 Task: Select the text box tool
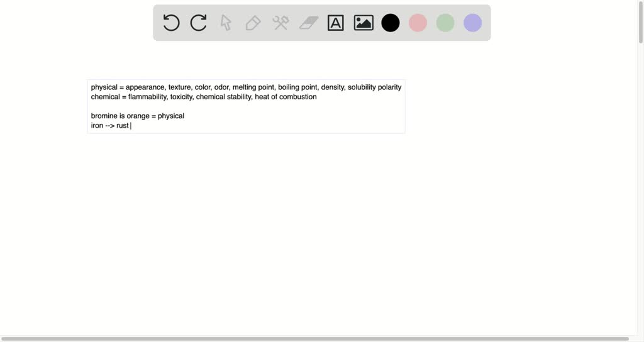click(336, 23)
